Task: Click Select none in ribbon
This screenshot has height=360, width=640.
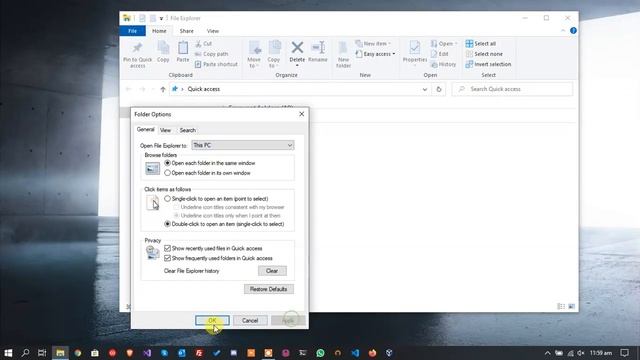Action: (x=484, y=54)
